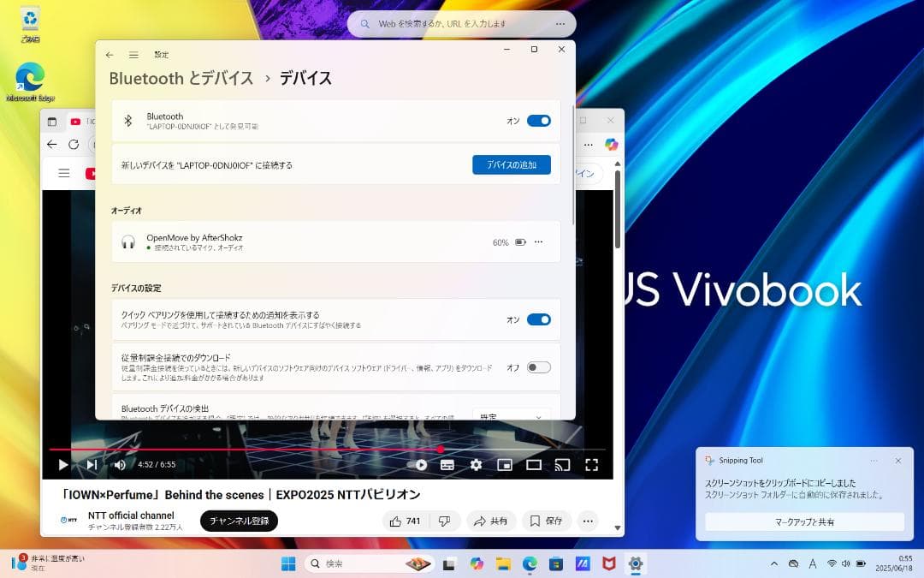This screenshot has height=578, width=924.
Task: Enable theater mode on the video player
Action: point(535,465)
